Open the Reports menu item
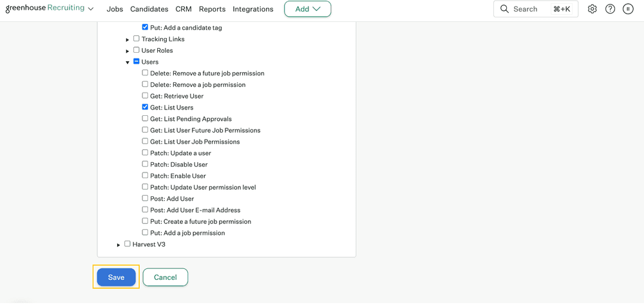The width and height of the screenshot is (644, 305). coord(212,9)
